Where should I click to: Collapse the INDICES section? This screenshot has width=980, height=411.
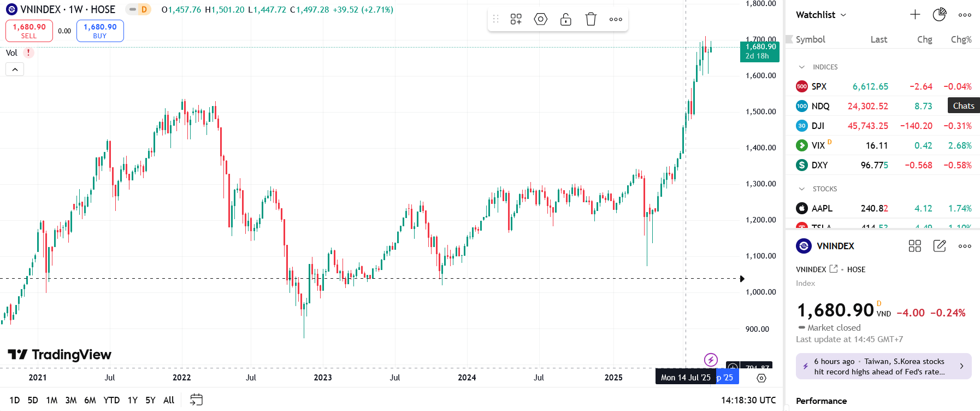pyautogui.click(x=802, y=67)
